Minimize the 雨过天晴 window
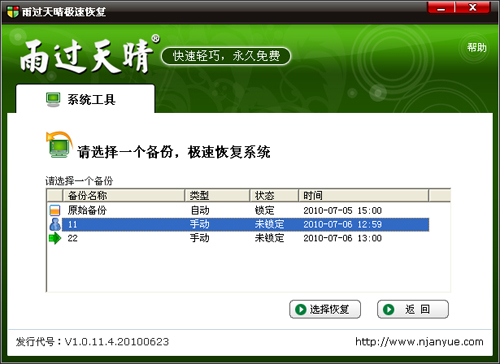This screenshot has width=500, height=364. point(441,8)
